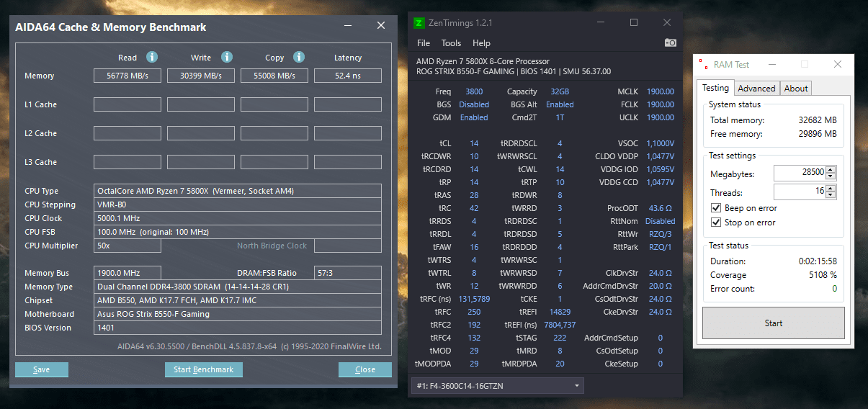Click the RAM Test title bar icon
The height and width of the screenshot is (409, 868).
point(703,64)
